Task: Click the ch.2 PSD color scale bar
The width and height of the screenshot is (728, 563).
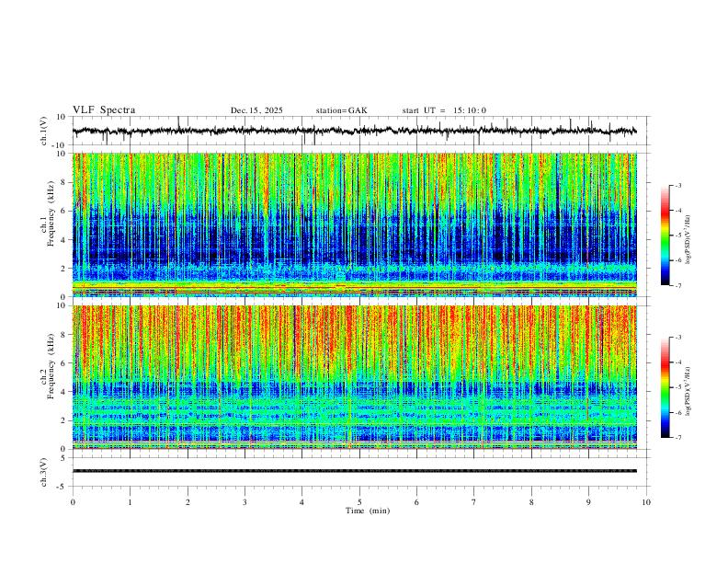Action: point(665,387)
